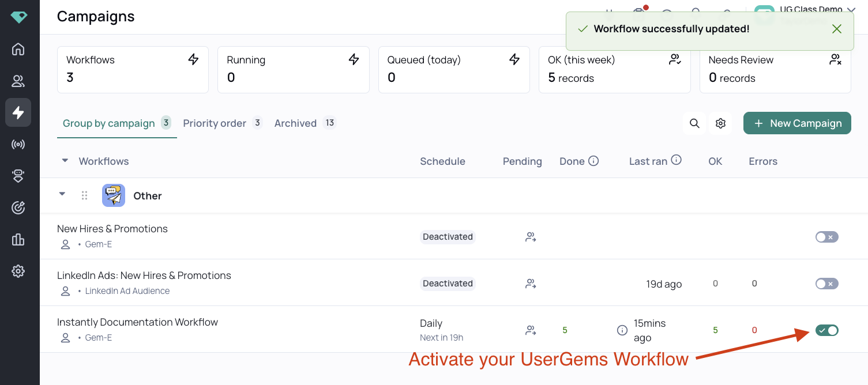Image resolution: width=868 pixels, height=385 pixels.
Task: Turn off Instantly Documentation Workflow toggle
Action: click(827, 330)
